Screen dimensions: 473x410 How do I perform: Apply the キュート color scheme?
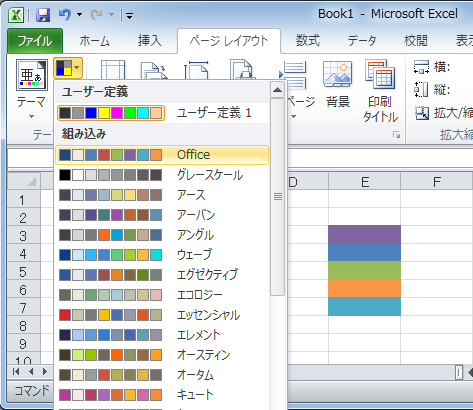162,395
